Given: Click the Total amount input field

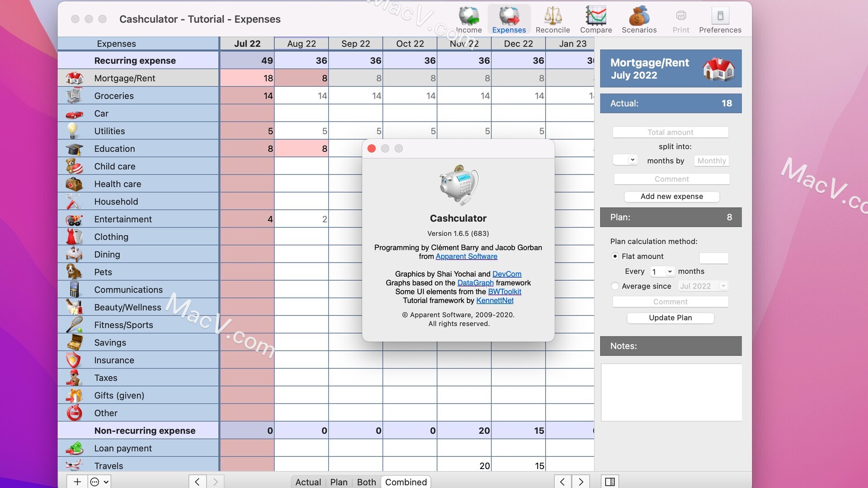Looking at the screenshot, I should coord(670,132).
